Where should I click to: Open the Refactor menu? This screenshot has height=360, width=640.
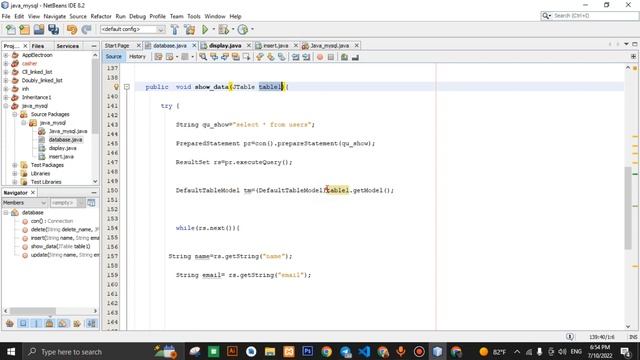(x=101, y=16)
